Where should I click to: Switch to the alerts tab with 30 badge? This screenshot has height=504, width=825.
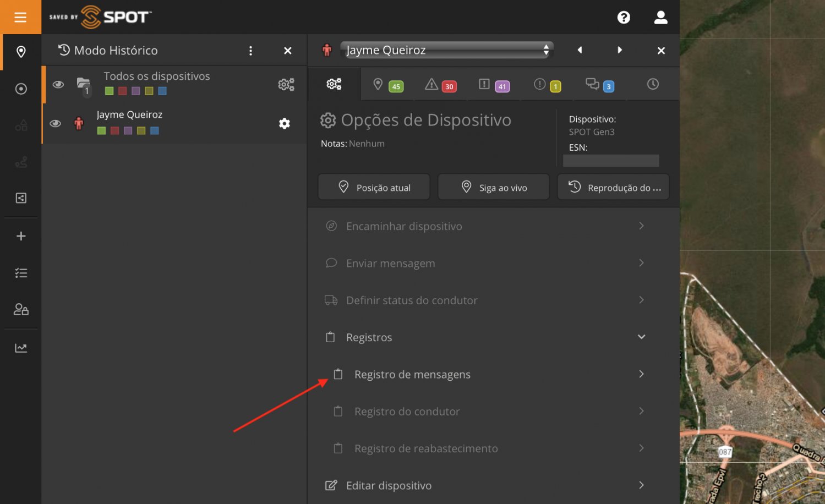coord(440,85)
